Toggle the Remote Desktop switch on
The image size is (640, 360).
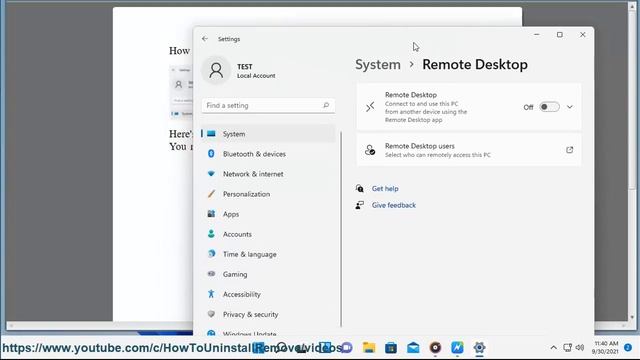tap(549, 107)
